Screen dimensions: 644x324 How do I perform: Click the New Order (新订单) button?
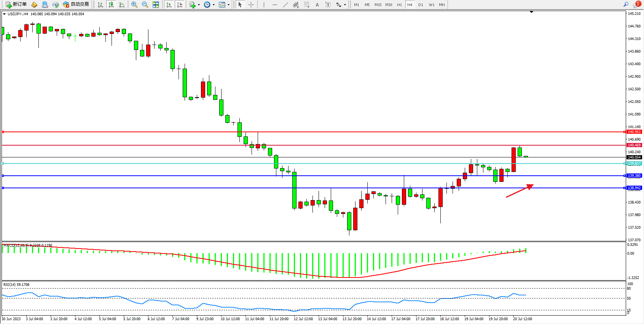click(x=16, y=5)
